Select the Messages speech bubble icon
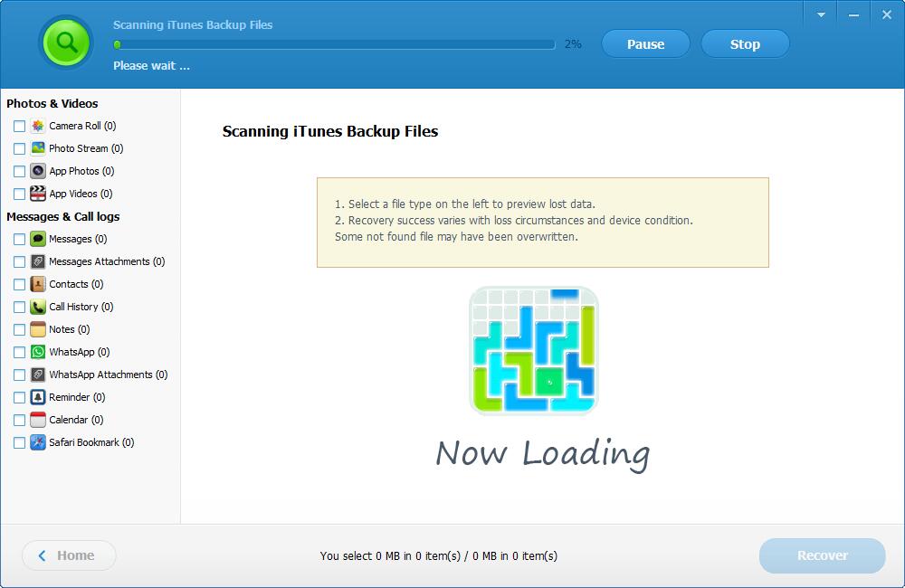Viewport: 905px width, 588px height. 38,239
